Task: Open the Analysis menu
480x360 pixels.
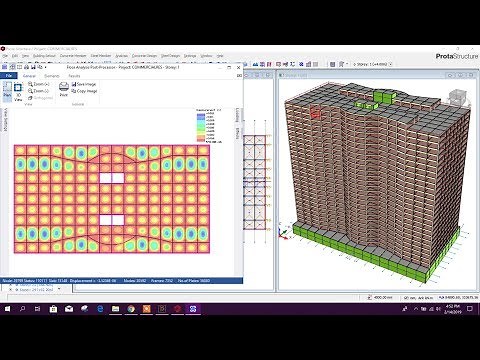Action: 121,56
